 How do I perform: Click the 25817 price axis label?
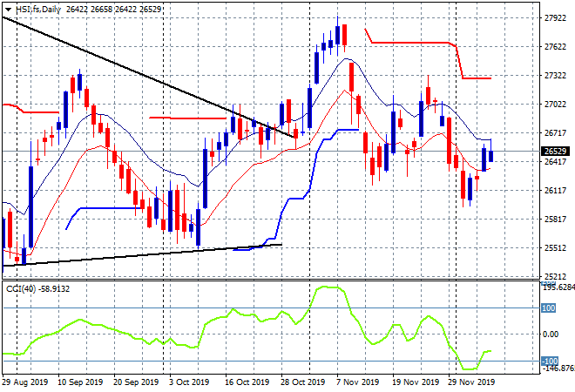coord(555,219)
